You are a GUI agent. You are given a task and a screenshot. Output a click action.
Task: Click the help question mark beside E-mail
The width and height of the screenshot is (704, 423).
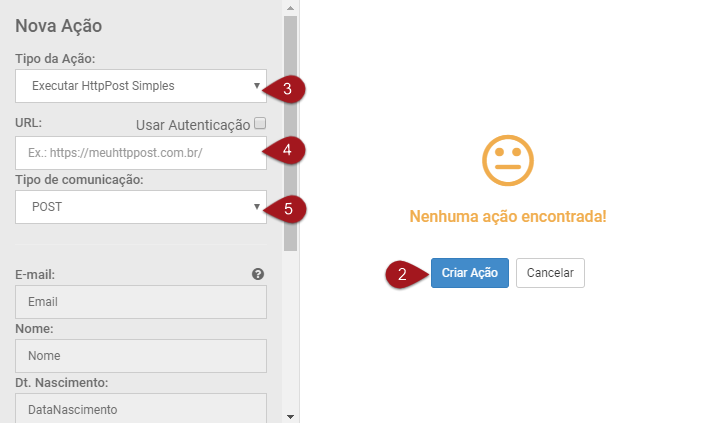(258, 274)
